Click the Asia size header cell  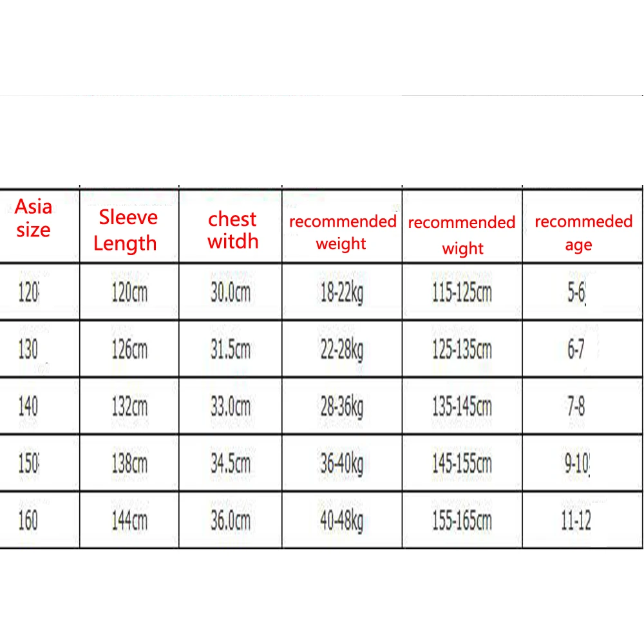39,226
